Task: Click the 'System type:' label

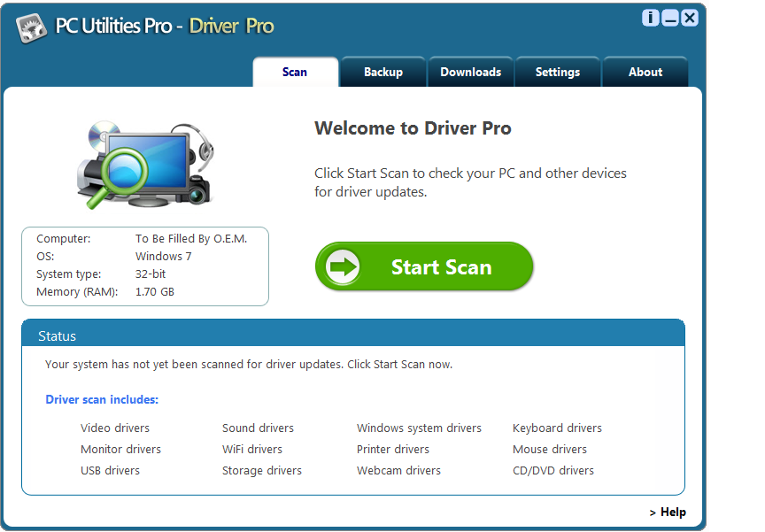Action: [x=69, y=274]
